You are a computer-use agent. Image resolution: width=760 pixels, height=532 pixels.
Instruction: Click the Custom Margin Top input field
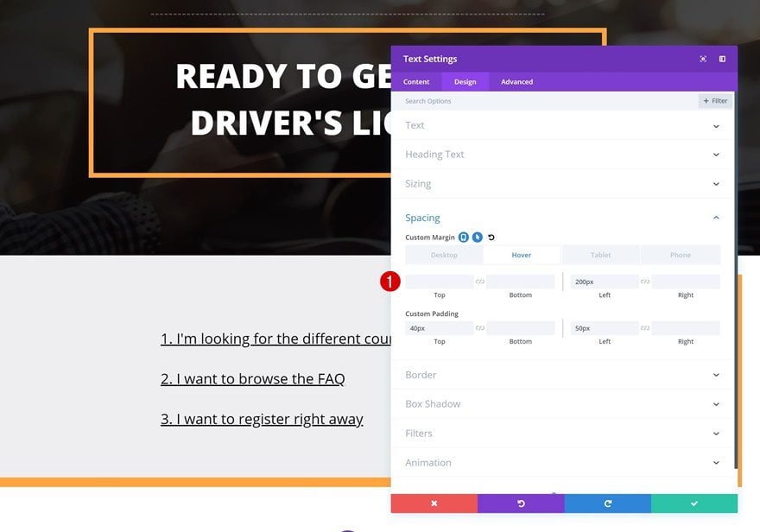point(439,282)
